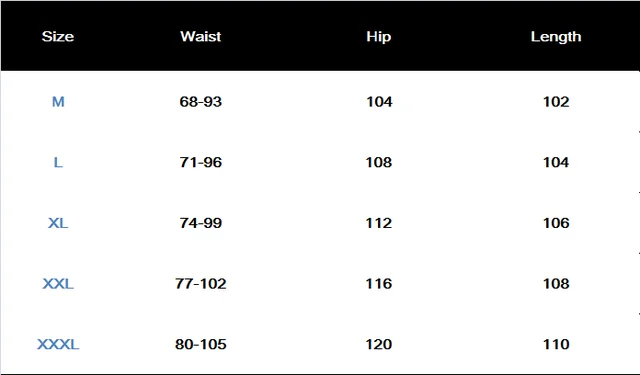Select the XXL size link

58,284
